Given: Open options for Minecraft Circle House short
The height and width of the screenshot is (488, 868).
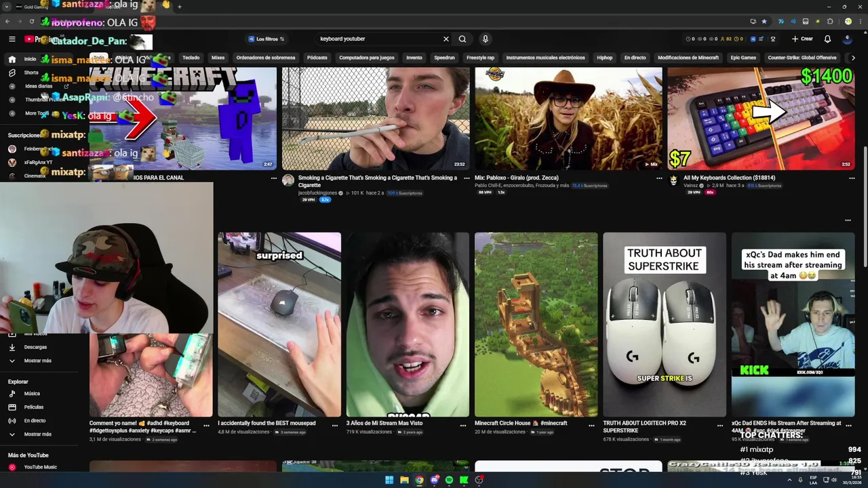Looking at the screenshot, I should click(591, 426).
